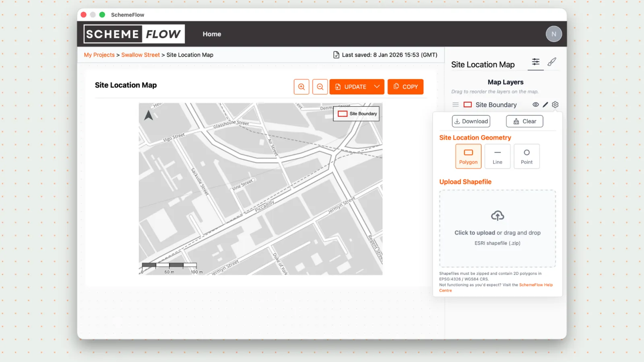Image resolution: width=644 pixels, height=362 pixels.
Task: Click the 'Site Location Geometry' heading
Action: coord(475,138)
